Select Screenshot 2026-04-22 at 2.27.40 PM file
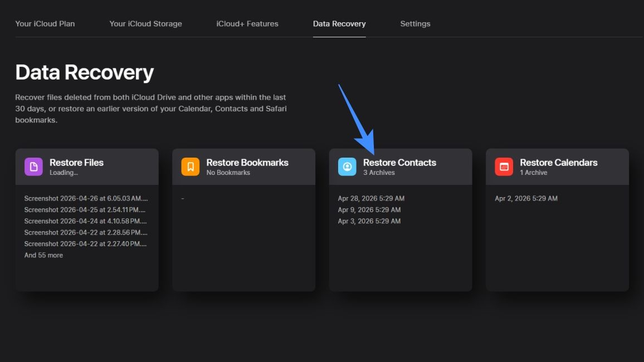The width and height of the screenshot is (644, 362). [x=85, y=244]
